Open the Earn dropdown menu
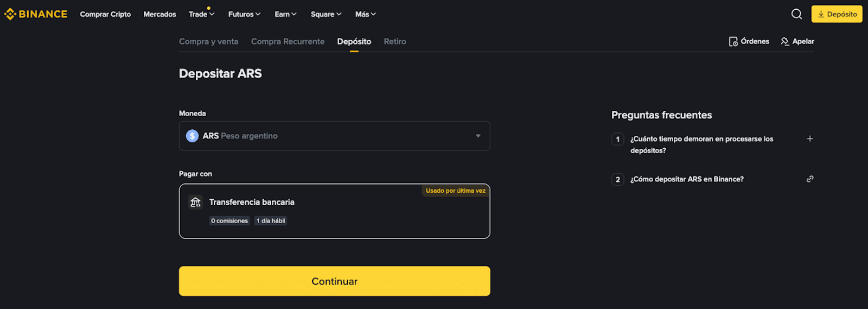The image size is (868, 309). 285,15
